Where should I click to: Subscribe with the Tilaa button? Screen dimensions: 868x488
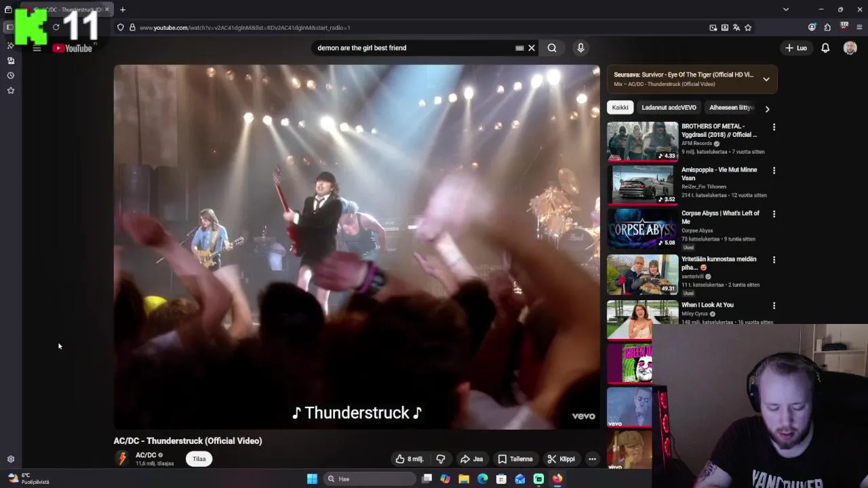(x=199, y=459)
